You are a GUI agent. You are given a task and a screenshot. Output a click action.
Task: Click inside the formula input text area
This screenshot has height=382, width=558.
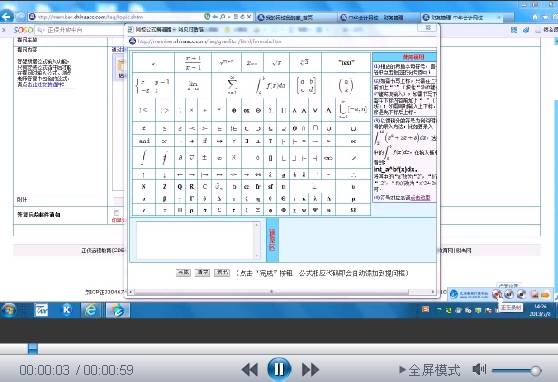[198, 240]
